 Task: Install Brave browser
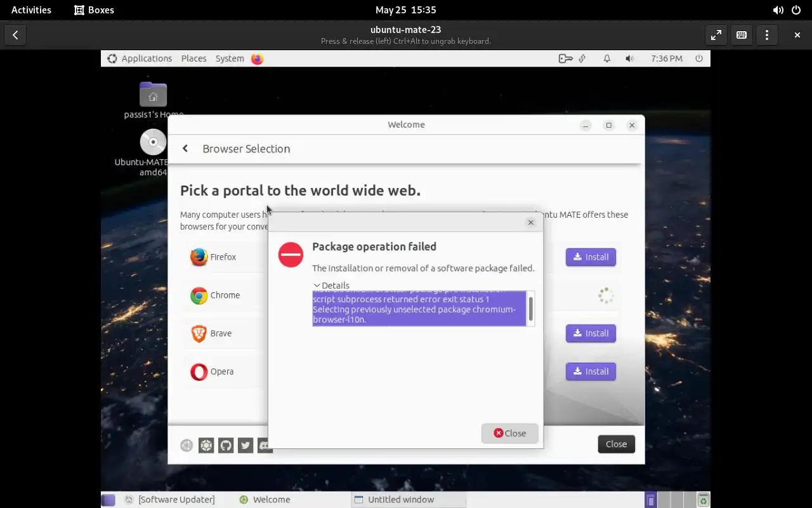tap(591, 333)
